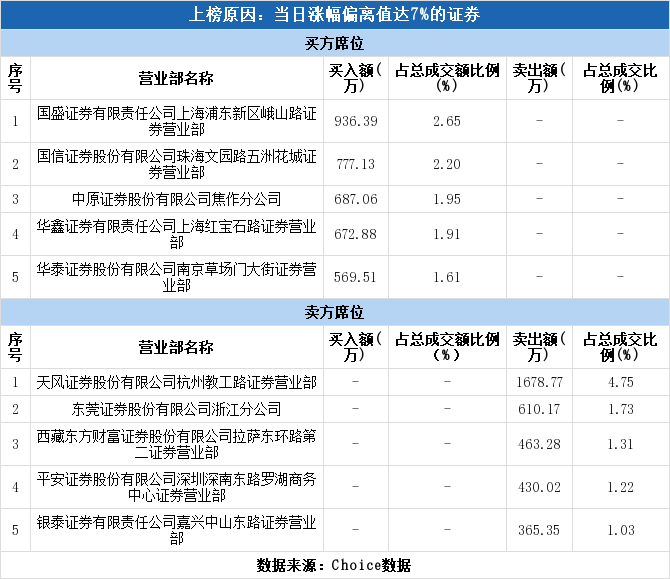Select buy amount 777.13

click(x=356, y=164)
